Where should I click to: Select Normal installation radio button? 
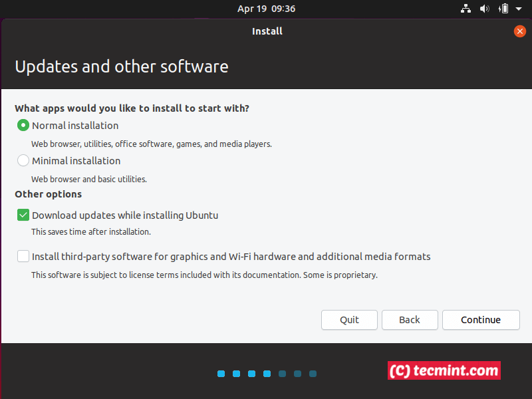[23, 126]
